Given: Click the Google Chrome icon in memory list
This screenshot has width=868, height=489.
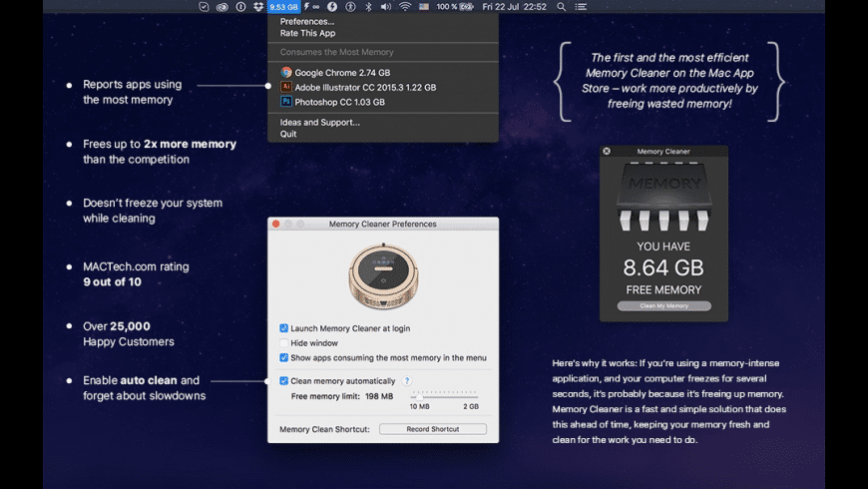Looking at the screenshot, I should coord(286,73).
